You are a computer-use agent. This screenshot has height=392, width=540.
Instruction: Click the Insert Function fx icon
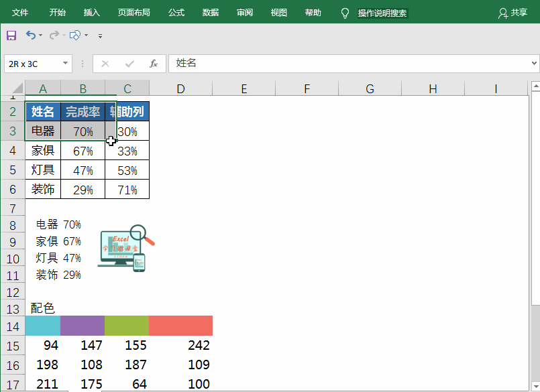pyautogui.click(x=153, y=64)
